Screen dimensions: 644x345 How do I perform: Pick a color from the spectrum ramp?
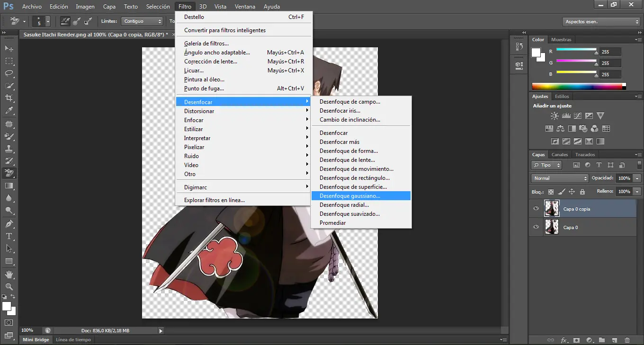pyautogui.click(x=579, y=86)
